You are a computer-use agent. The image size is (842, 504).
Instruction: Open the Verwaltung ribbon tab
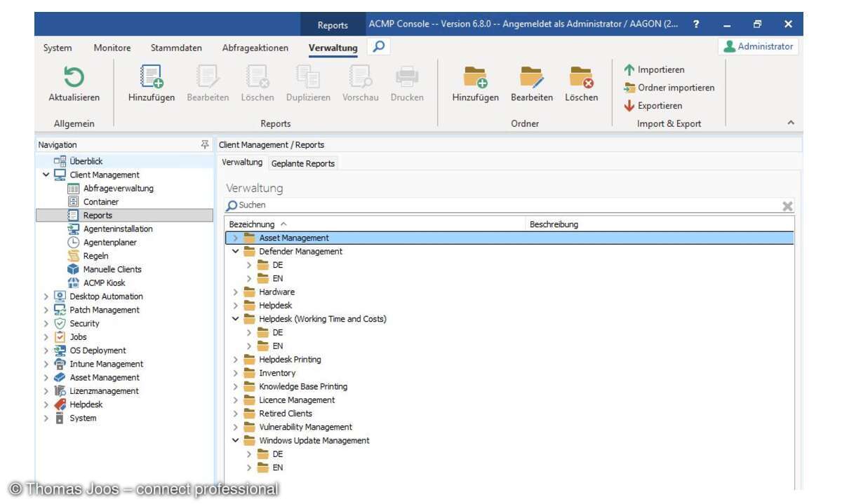tap(332, 48)
